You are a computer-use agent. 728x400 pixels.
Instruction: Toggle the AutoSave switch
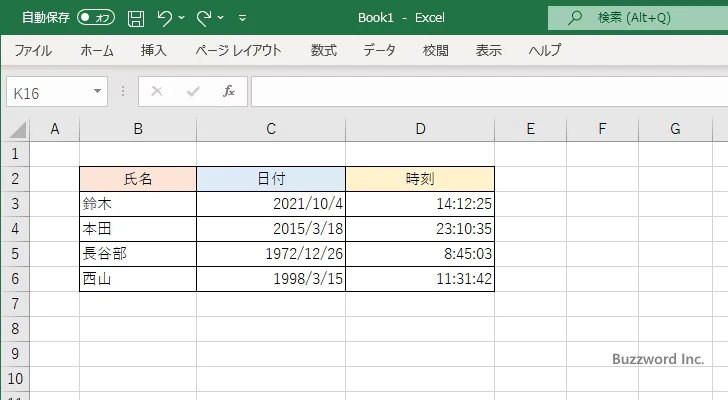96,18
